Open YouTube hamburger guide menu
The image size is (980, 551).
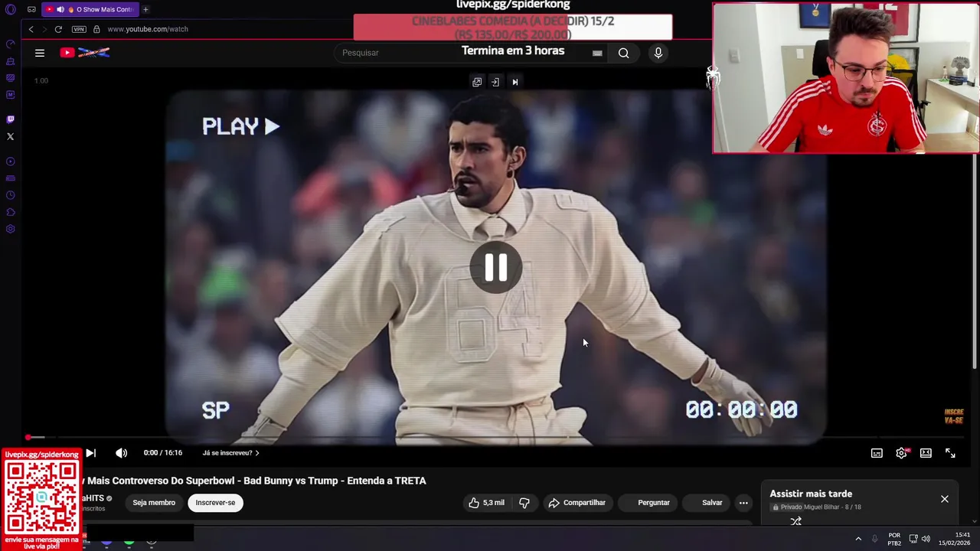40,53
